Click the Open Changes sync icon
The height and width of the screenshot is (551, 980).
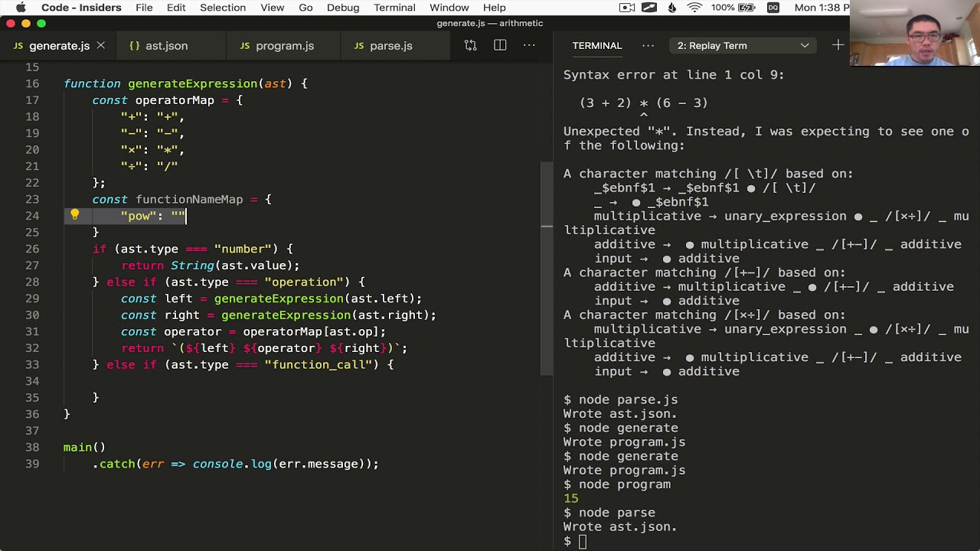pyautogui.click(x=469, y=45)
